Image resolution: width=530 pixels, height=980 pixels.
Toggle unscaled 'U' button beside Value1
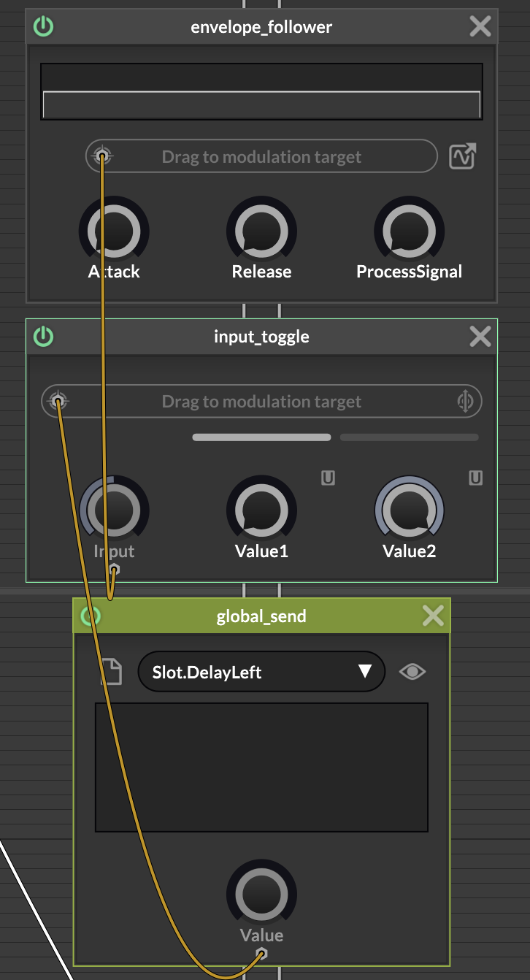coord(329,478)
